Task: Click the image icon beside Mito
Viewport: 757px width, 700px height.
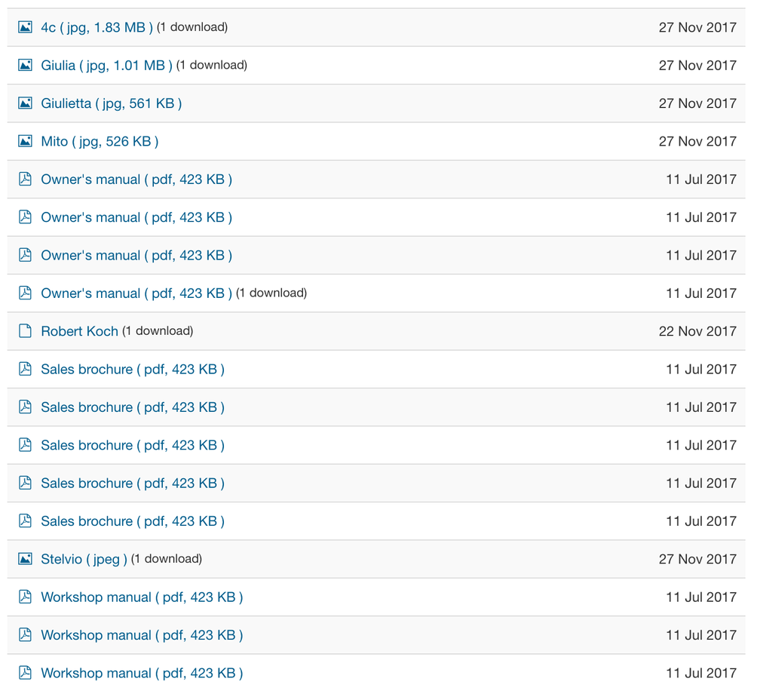Action: point(25,141)
